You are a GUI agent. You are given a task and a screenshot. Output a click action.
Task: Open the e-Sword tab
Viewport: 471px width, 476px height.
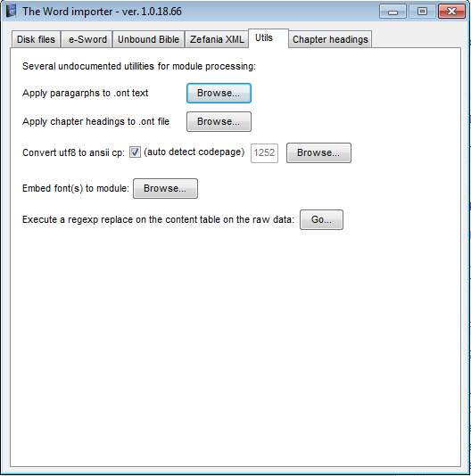point(87,39)
